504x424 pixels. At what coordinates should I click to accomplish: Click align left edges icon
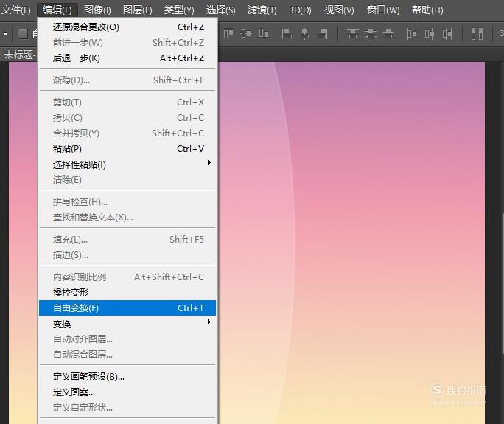tap(287, 33)
